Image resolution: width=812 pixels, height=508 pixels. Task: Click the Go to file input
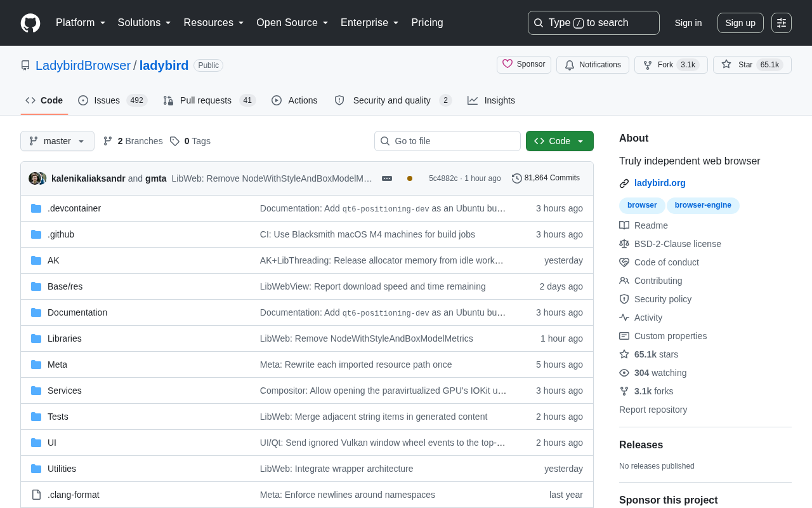pyautogui.click(x=447, y=141)
